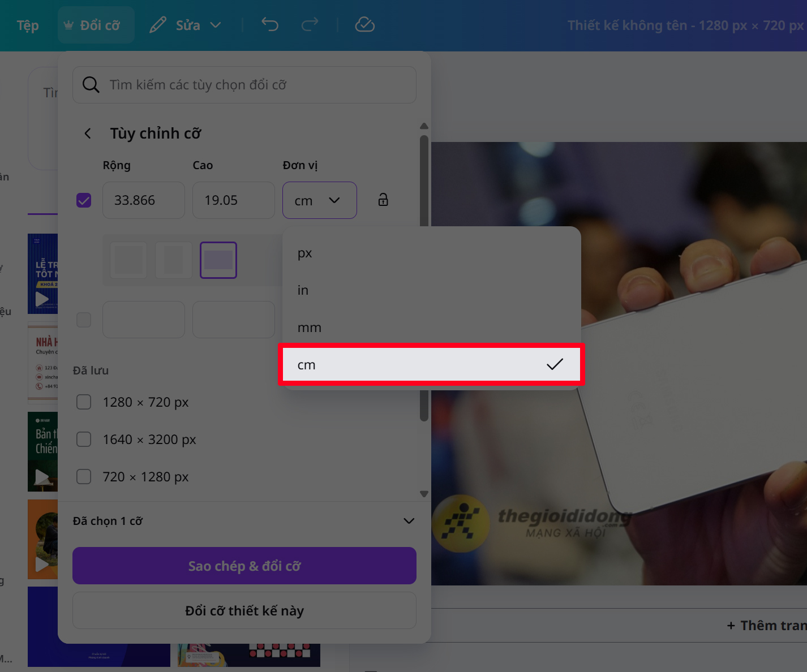807x672 pixels.
Task: Uncheck the custom size selection checkbox
Action: (83, 200)
